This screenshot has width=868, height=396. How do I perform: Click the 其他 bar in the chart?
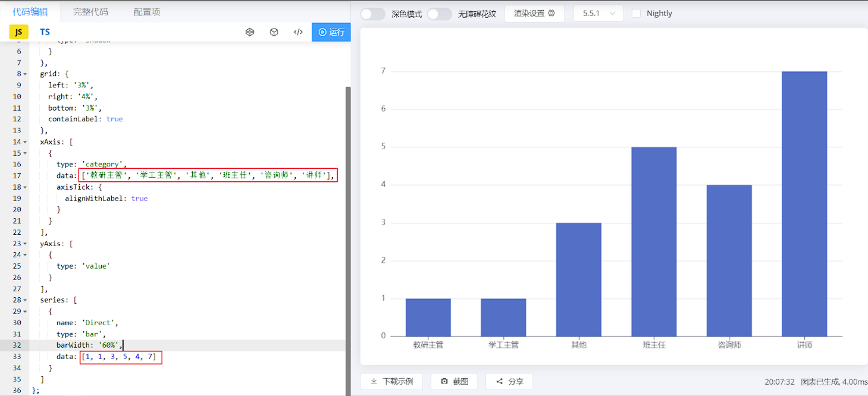coord(578,279)
